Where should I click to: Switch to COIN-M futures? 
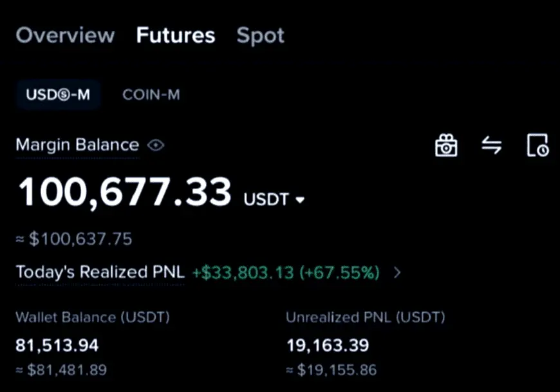click(151, 95)
